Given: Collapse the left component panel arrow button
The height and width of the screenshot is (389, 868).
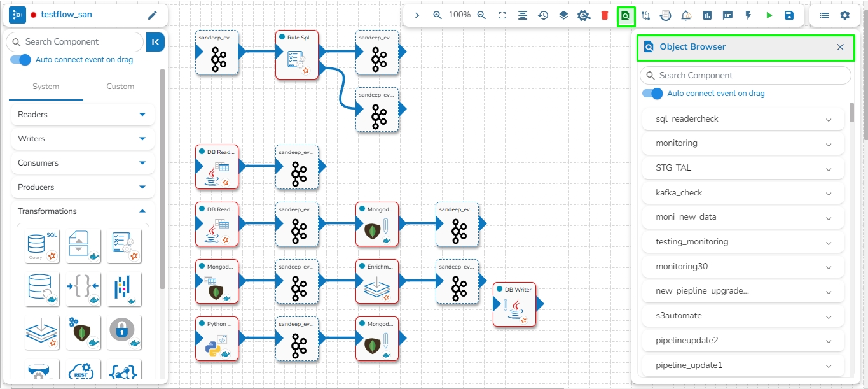Looking at the screenshot, I should pos(155,42).
